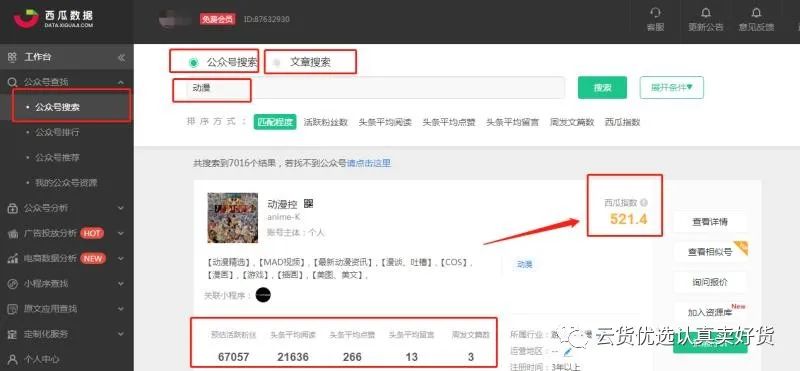Open 更新公告 bell icon
Viewport: 800px width, 371px height.
(706, 12)
